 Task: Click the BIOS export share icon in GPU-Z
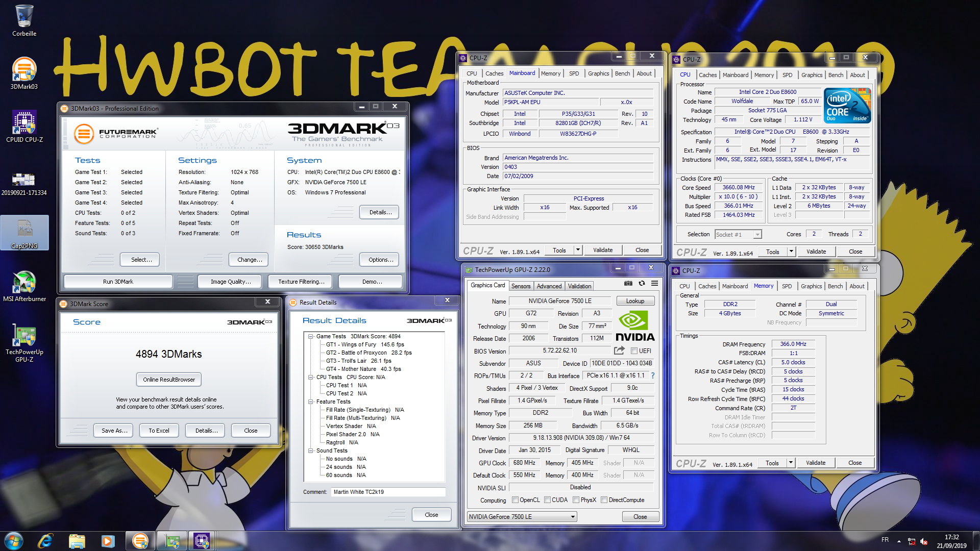tap(619, 350)
